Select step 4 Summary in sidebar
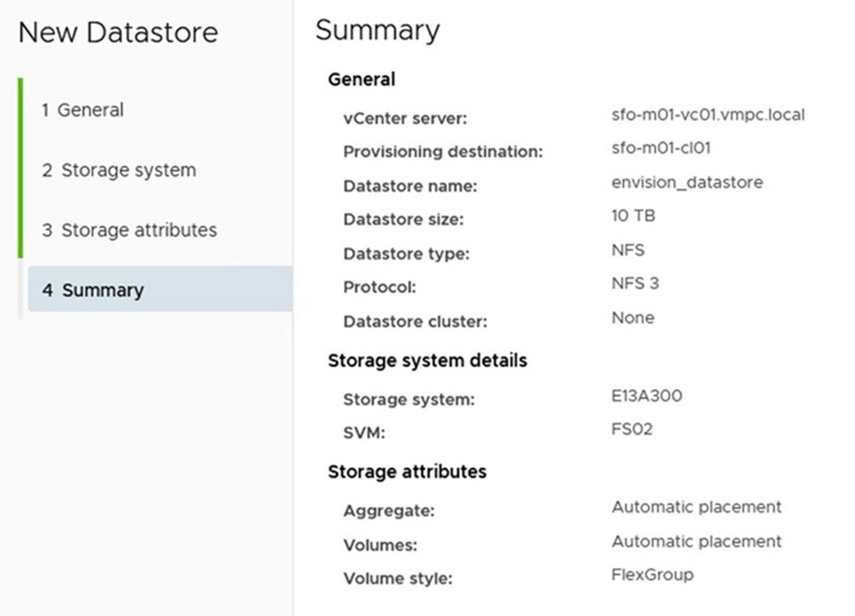The image size is (855, 616). (x=92, y=290)
